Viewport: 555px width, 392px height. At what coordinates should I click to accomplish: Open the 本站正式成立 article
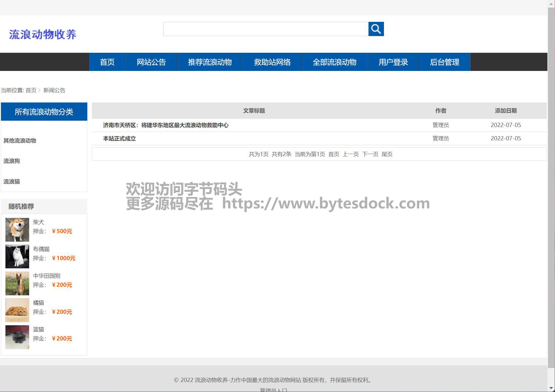pos(119,139)
